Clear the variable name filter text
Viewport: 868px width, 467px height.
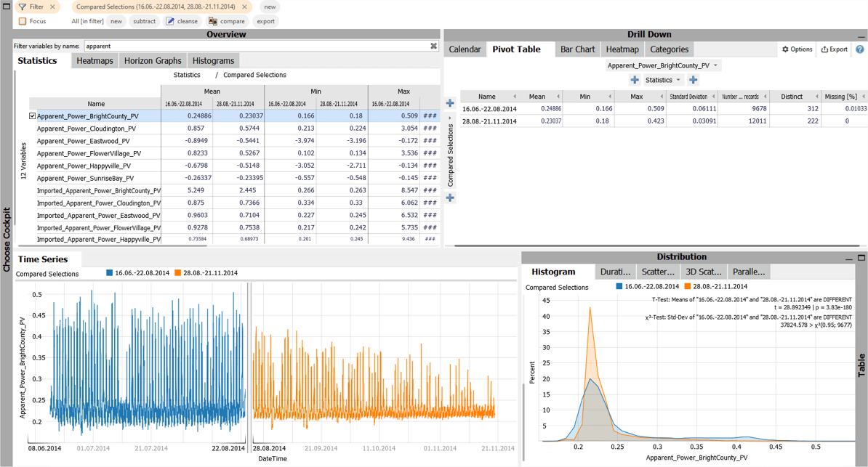point(433,46)
